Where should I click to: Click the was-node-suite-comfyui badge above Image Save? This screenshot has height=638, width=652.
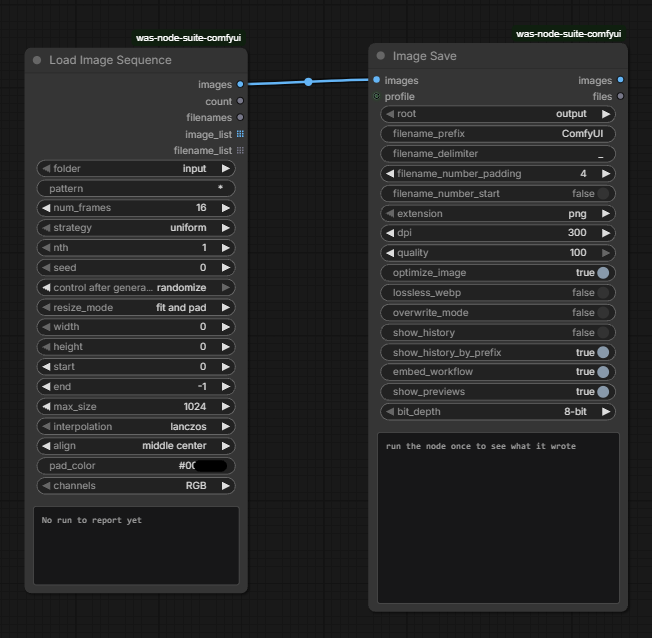pos(568,34)
